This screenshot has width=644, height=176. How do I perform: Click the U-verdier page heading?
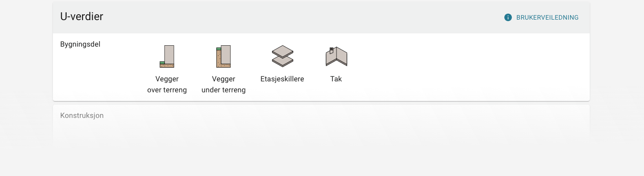(82, 17)
